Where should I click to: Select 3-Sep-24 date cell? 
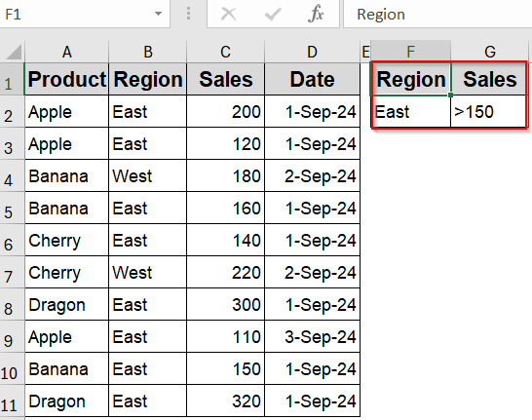click(312, 336)
